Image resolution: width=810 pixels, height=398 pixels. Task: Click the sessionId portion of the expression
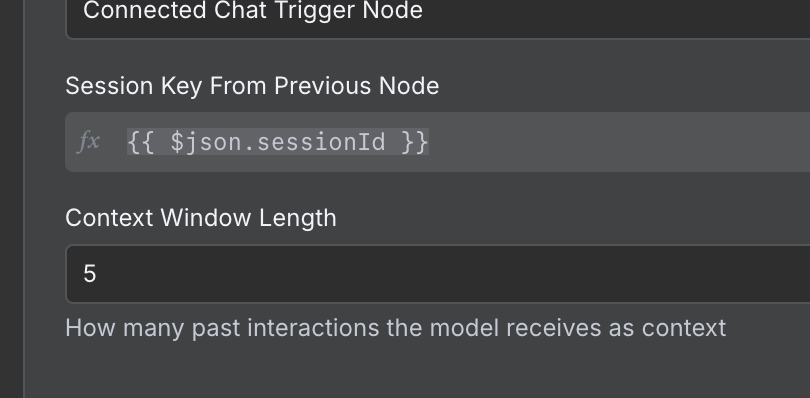click(321, 142)
